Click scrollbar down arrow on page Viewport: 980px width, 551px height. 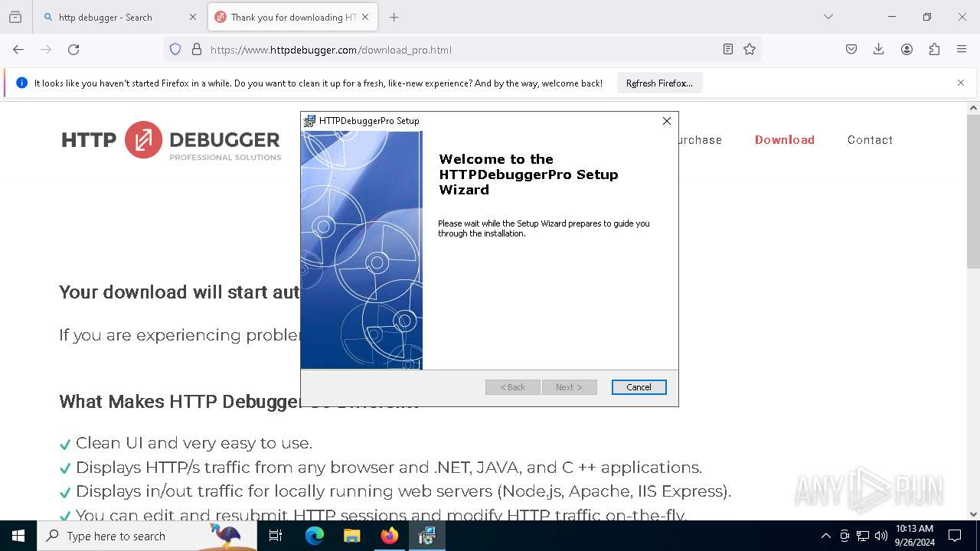[x=973, y=514]
